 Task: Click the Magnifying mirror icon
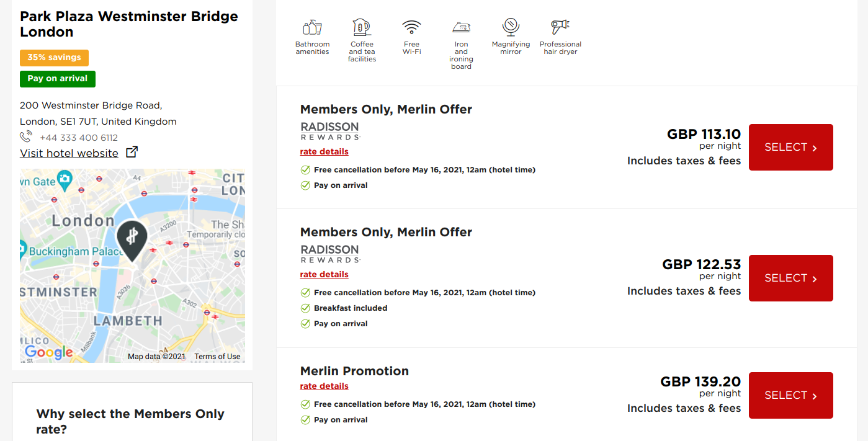(511, 28)
